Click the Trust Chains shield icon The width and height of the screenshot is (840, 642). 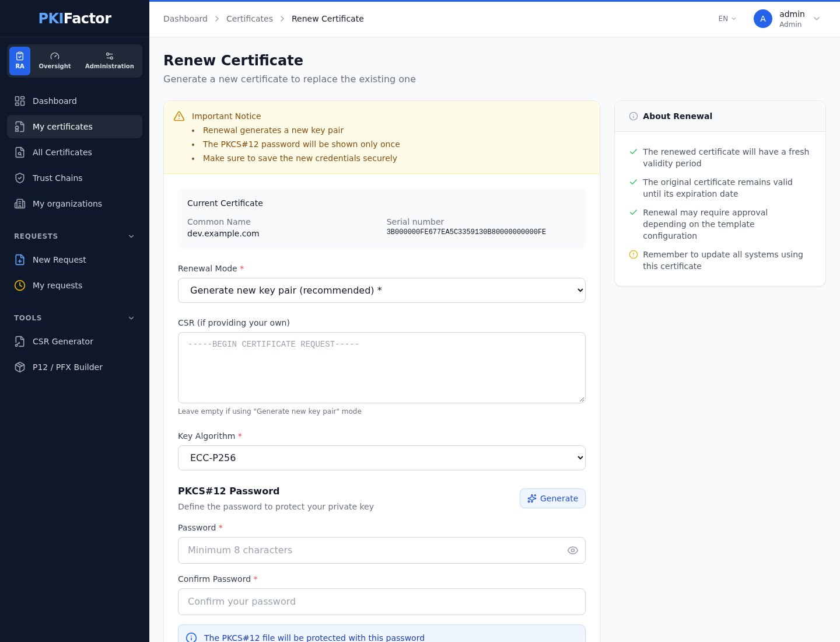point(20,178)
